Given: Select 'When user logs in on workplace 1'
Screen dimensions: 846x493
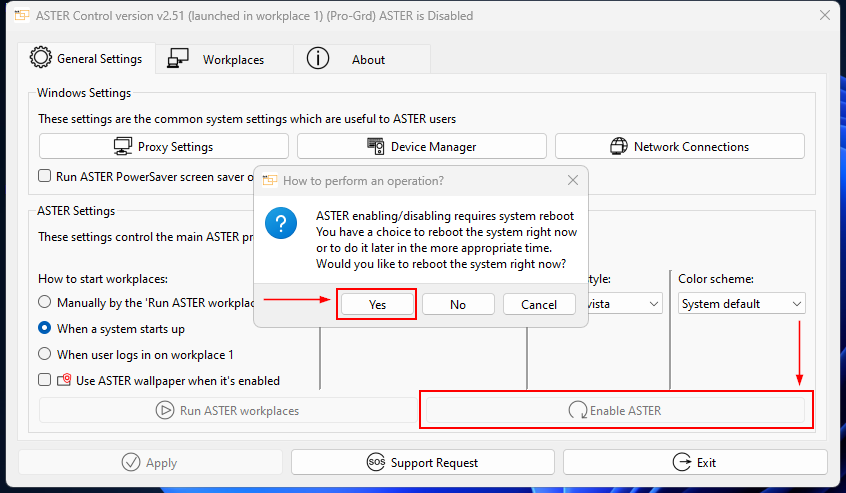Looking at the screenshot, I should coord(45,354).
